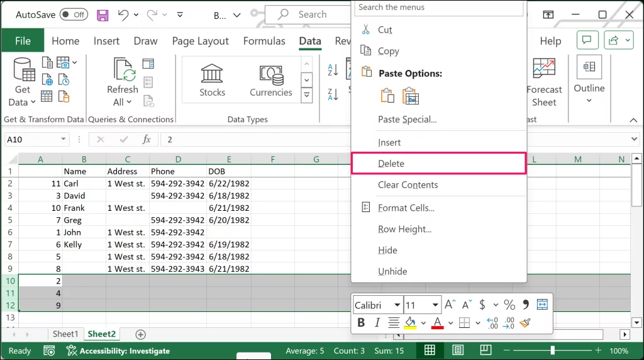Screen dimensions: 644x360
Task: Click Decrease Font Size in mini toolbar
Action: pos(467,305)
